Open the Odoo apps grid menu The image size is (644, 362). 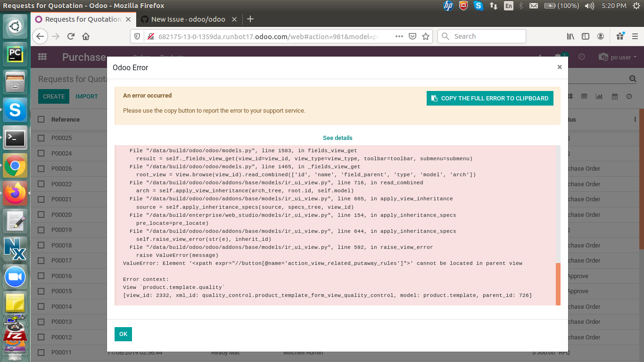(42, 57)
